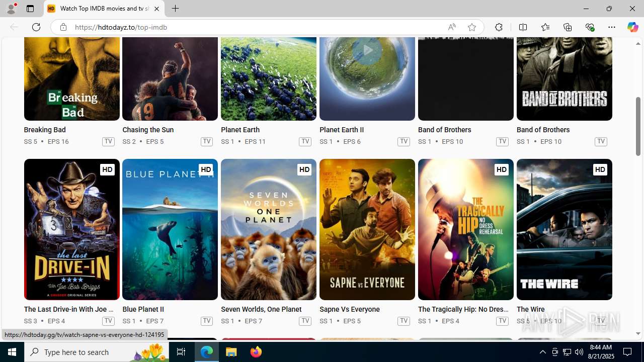Open the clock showing 8:44 AM
Viewport: 644px width, 362px height.
click(602, 352)
